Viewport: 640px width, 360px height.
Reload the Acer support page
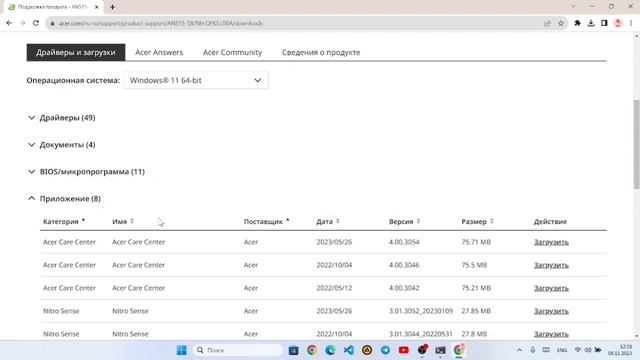(x=36, y=23)
